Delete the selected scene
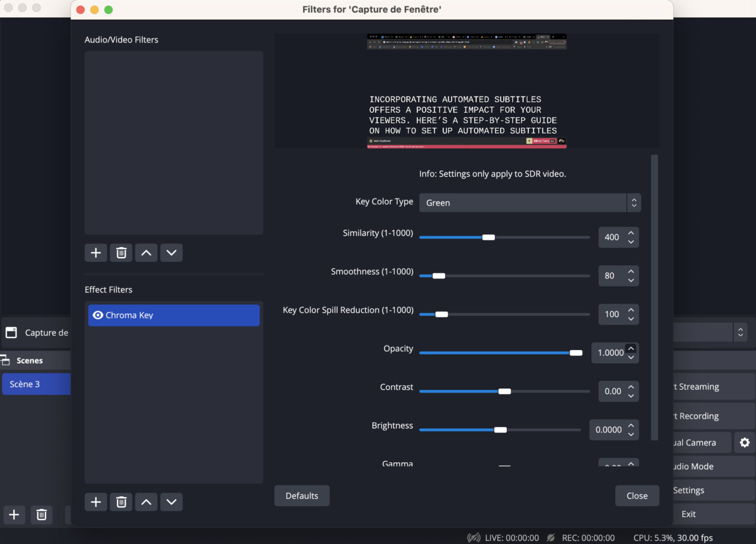The width and height of the screenshot is (756, 544). click(x=41, y=514)
